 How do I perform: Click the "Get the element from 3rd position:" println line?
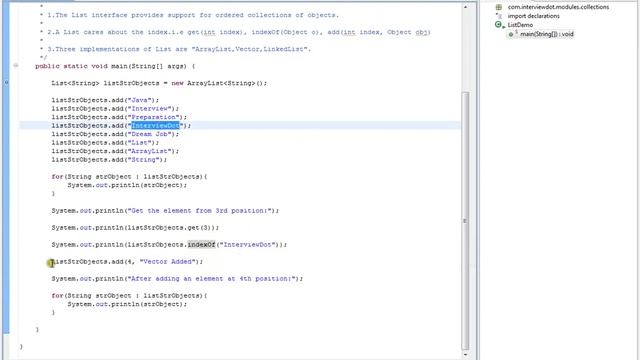165,211
